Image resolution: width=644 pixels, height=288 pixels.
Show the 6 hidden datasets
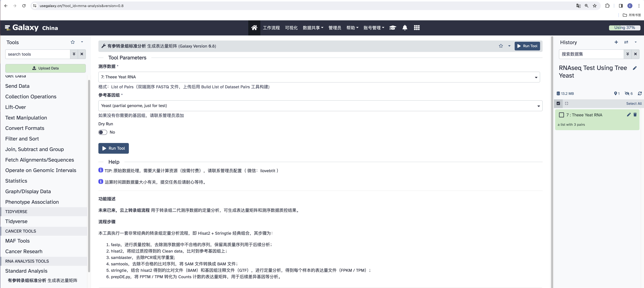629,93
